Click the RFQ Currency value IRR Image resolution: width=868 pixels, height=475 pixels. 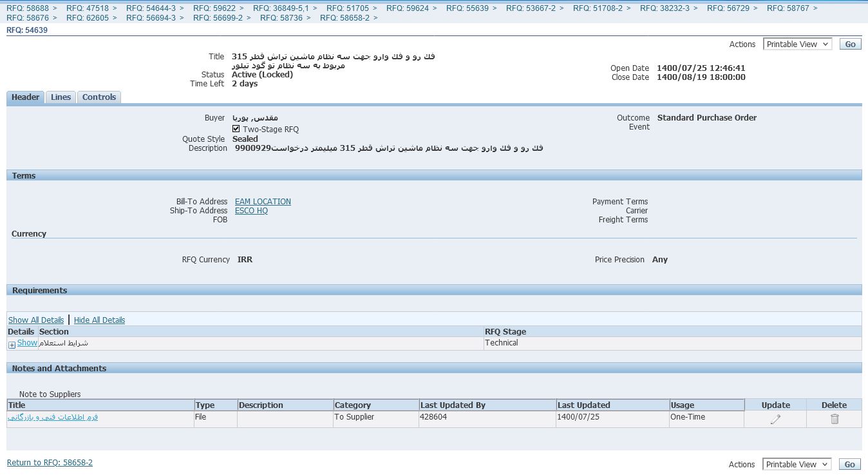245,260
